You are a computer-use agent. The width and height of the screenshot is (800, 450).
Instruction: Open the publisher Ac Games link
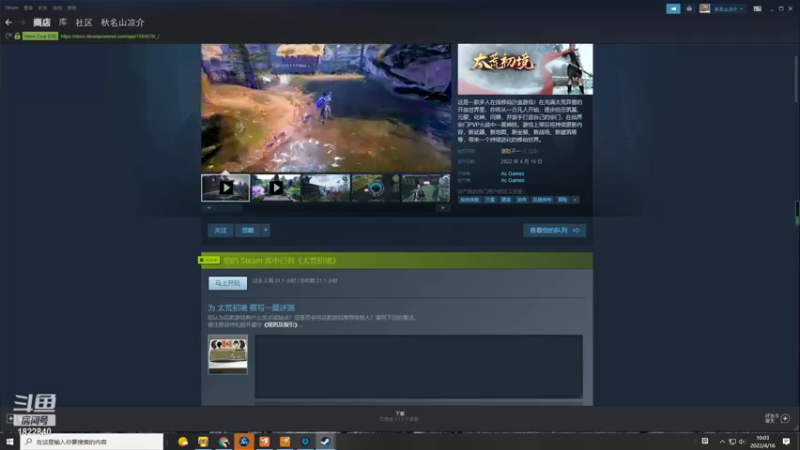[x=512, y=180]
